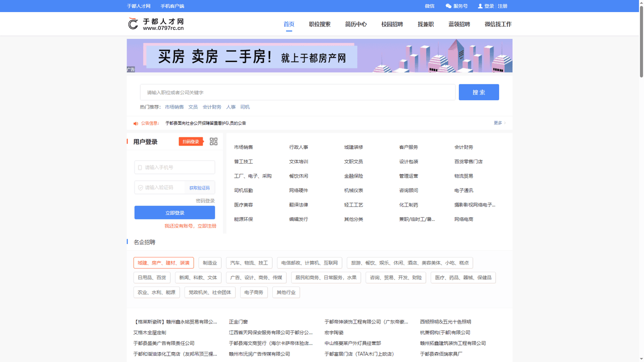Select hot keyword 文员
The height and width of the screenshot is (362, 644).
(x=193, y=107)
